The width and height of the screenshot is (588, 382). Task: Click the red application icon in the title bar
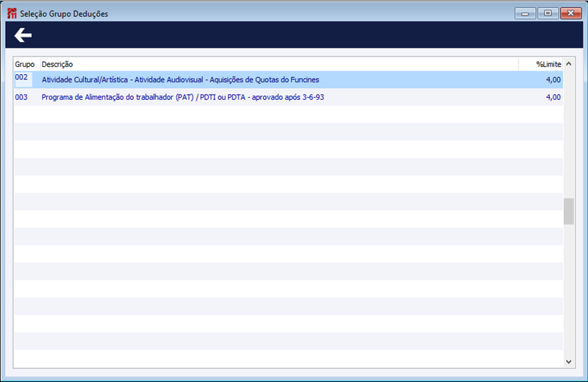[x=12, y=13]
